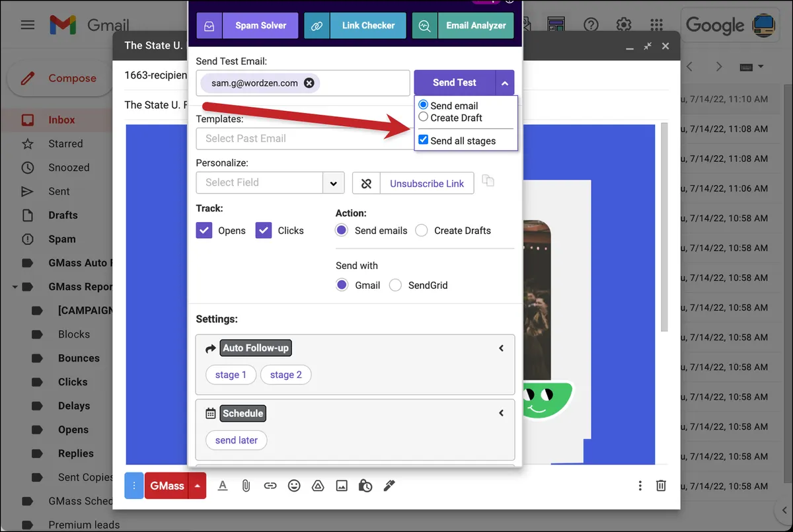Open the Spam Solver tool
Viewport: 793px width, 532px height.
pyautogui.click(x=247, y=26)
